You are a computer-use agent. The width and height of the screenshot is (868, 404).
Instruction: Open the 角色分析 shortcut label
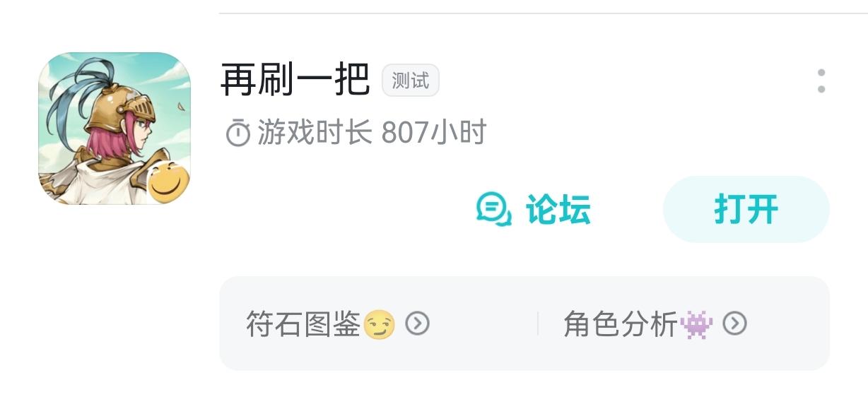[x=621, y=324]
